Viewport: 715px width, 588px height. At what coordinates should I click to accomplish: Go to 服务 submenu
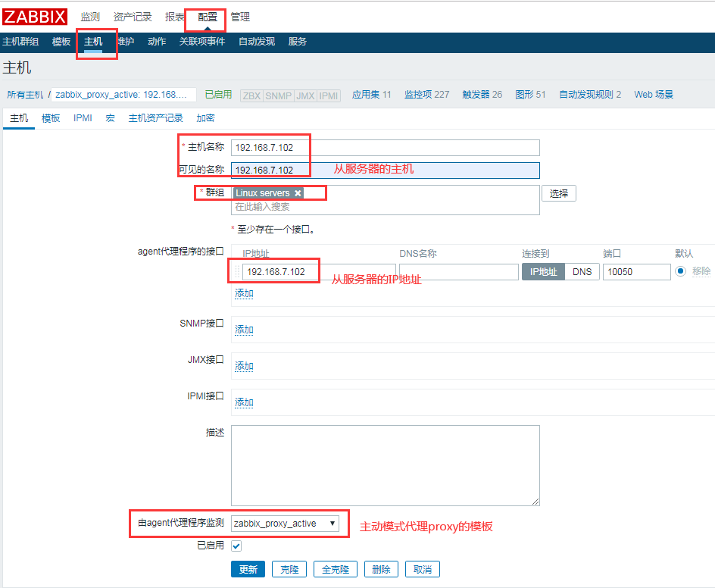pyautogui.click(x=298, y=42)
